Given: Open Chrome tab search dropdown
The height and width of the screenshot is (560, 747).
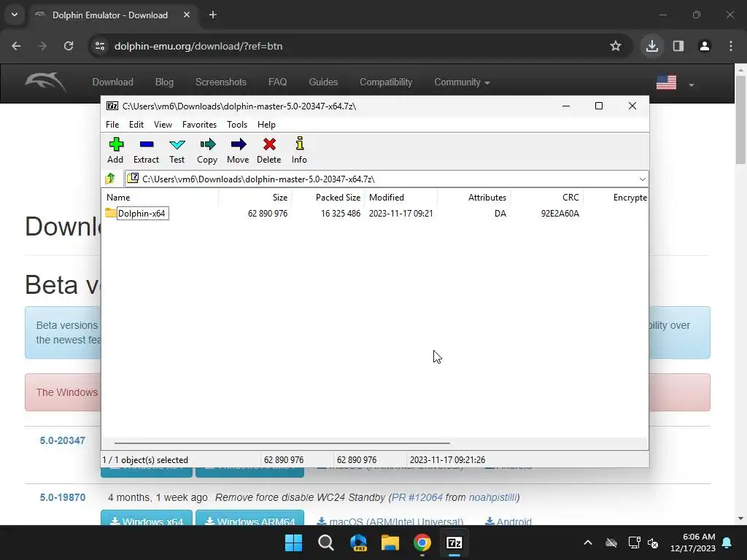Looking at the screenshot, I should [x=15, y=15].
